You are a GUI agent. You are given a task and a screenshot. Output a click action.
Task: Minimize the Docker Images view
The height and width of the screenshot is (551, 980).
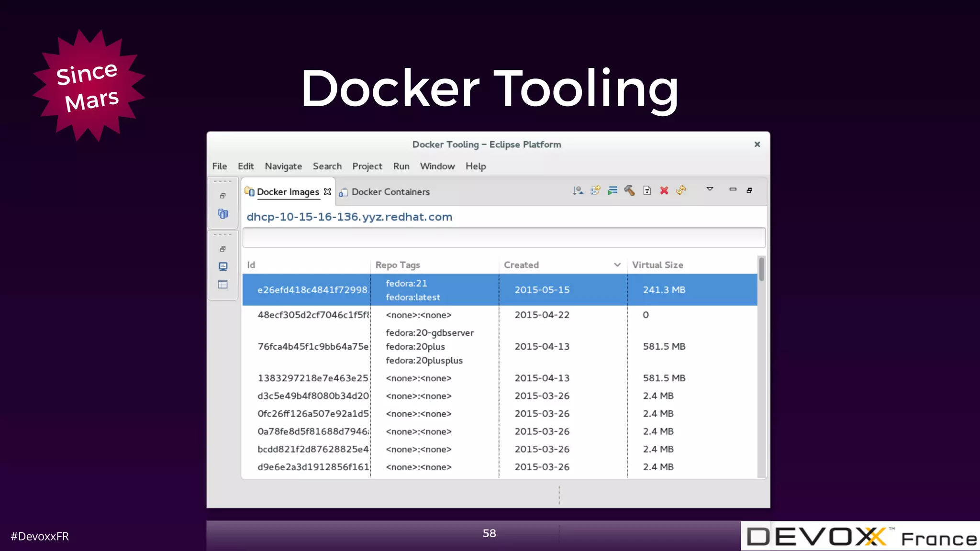[x=733, y=189]
